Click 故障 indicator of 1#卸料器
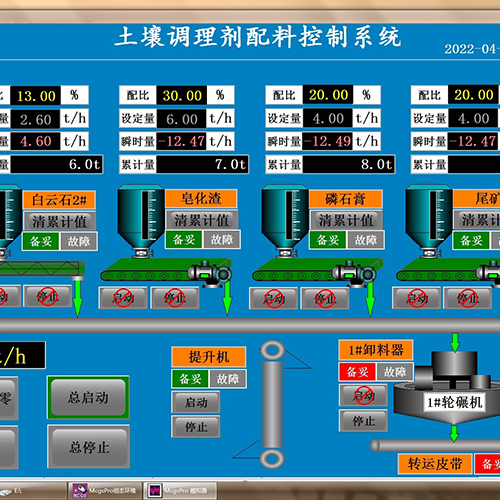Viewport: 500px width, 500px height. (395, 372)
